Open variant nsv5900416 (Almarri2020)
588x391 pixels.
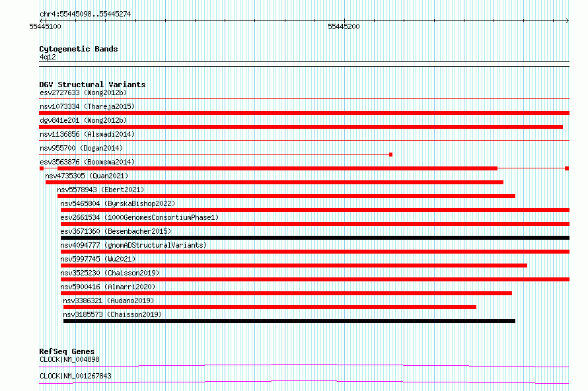click(x=108, y=287)
